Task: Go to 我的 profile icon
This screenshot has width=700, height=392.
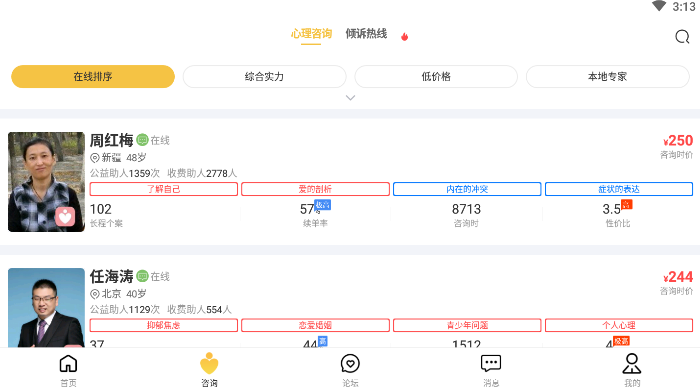Action: 632,363
